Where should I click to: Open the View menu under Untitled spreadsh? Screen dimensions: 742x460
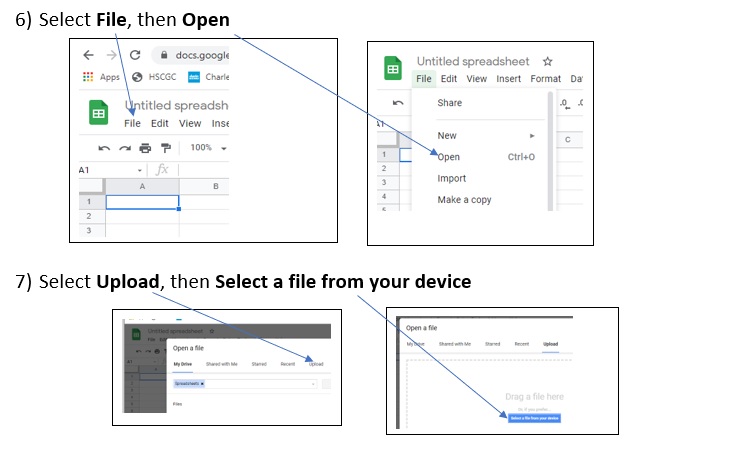(190, 124)
